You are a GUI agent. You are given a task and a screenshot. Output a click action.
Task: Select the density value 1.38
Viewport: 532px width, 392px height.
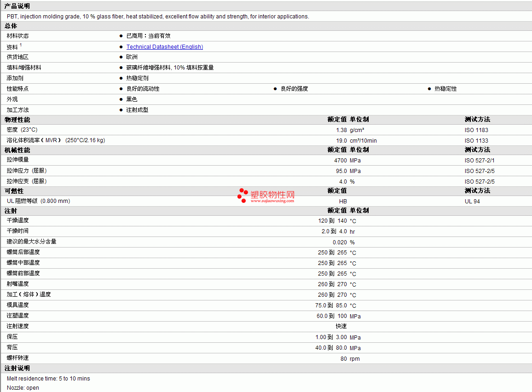tap(341, 130)
